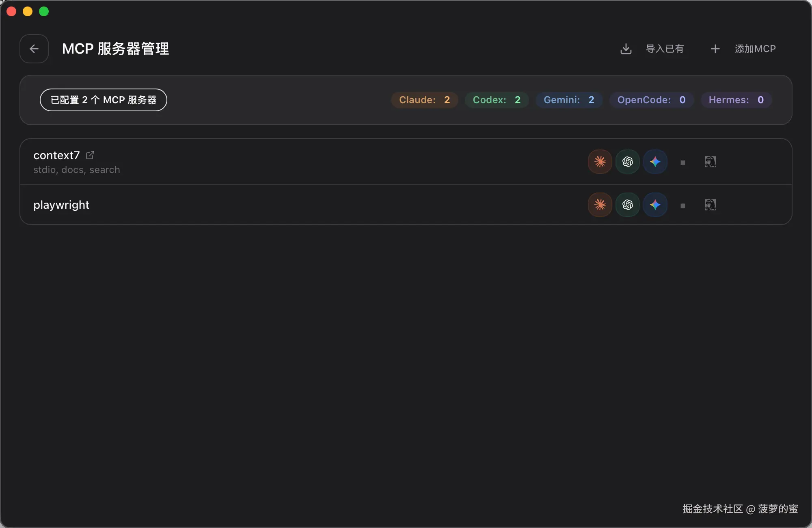The image size is (812, 528).
Task: Click the import download icon
Action: tap(626, 49)
